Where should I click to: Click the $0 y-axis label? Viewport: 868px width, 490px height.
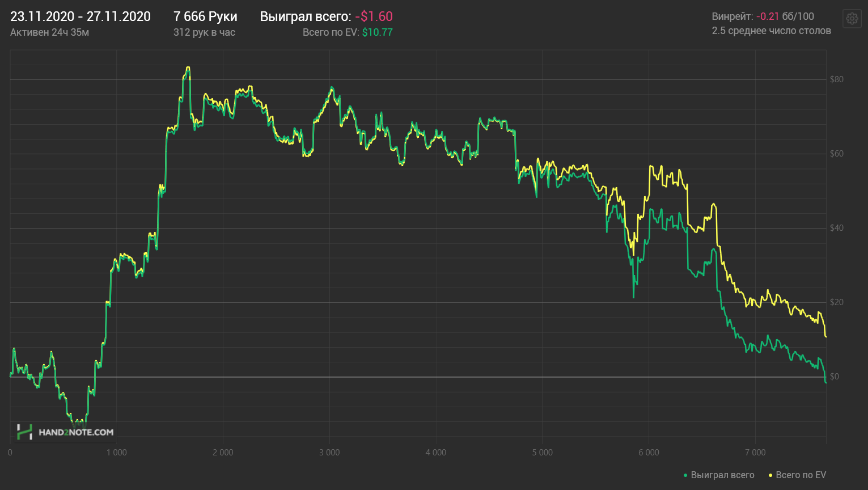(x=835, y=377)
